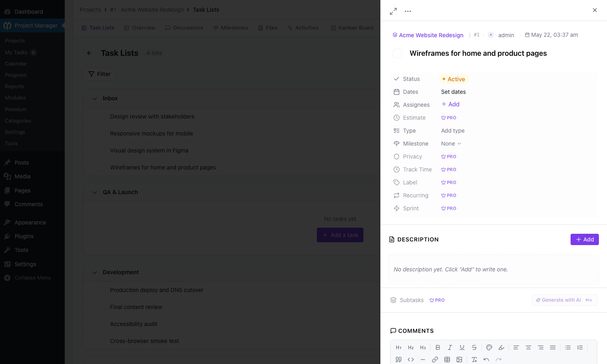Apply Heading 1 format in comment editor

click(399, 347)
